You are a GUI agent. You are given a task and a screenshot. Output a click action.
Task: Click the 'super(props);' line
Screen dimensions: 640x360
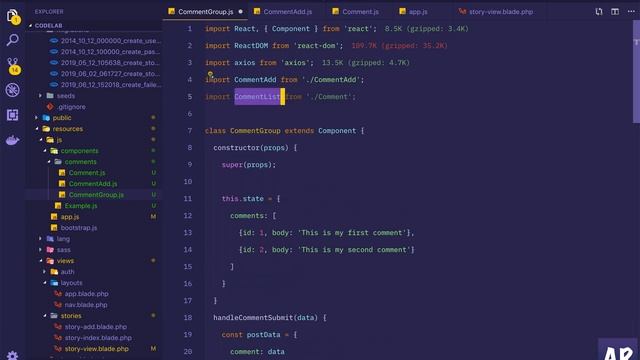[249, 165]
